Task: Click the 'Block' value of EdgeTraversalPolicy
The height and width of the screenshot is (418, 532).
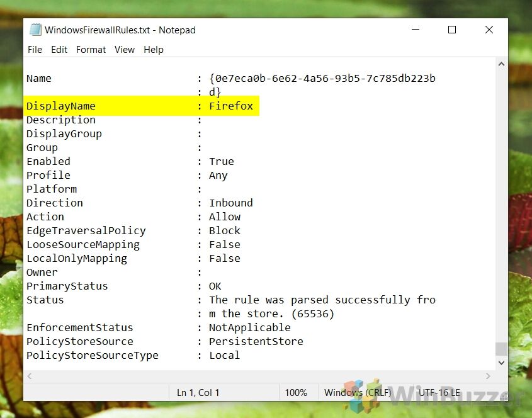Action: point(225,230)
